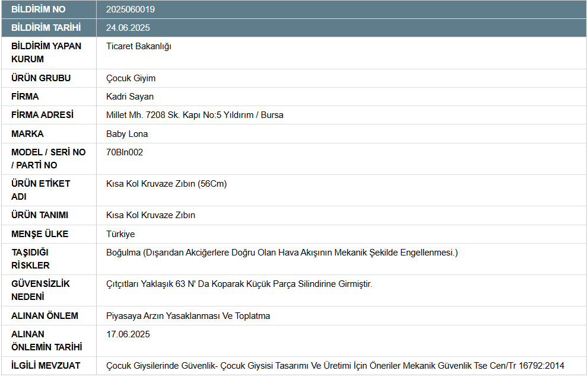Click the date 24.06.2025
The height and width of the screenshot is (377, 588).
[x=128, y=27]
